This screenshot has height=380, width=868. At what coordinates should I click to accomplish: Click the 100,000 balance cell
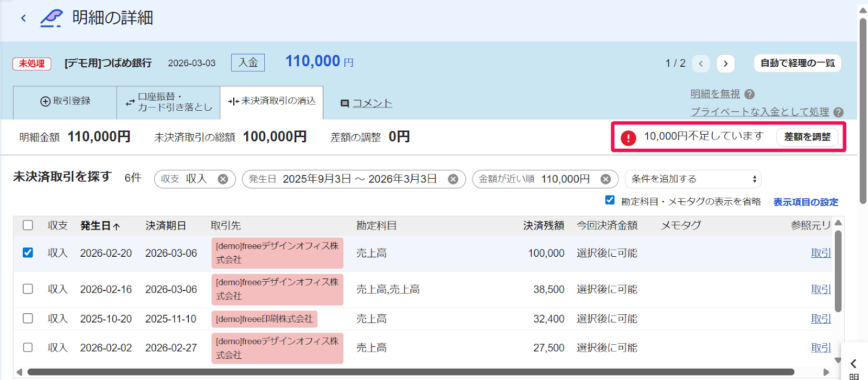546,253
